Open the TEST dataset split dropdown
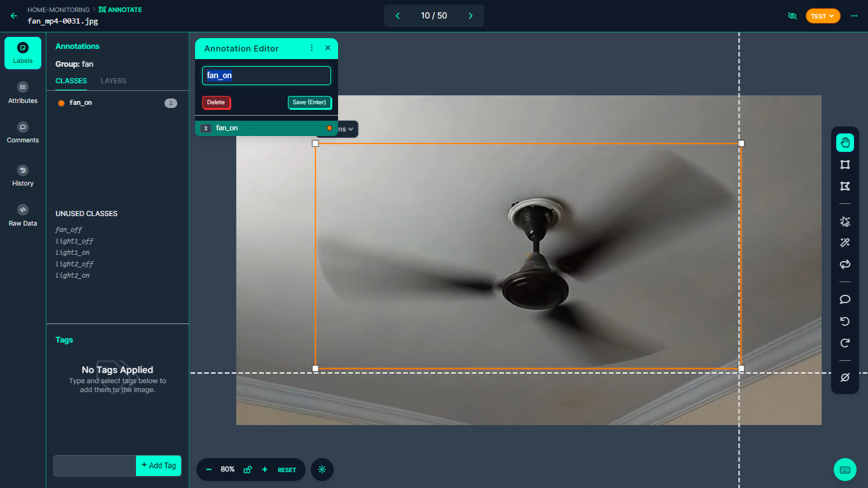Viewport: 868px width, 488px height. (823, 16)
